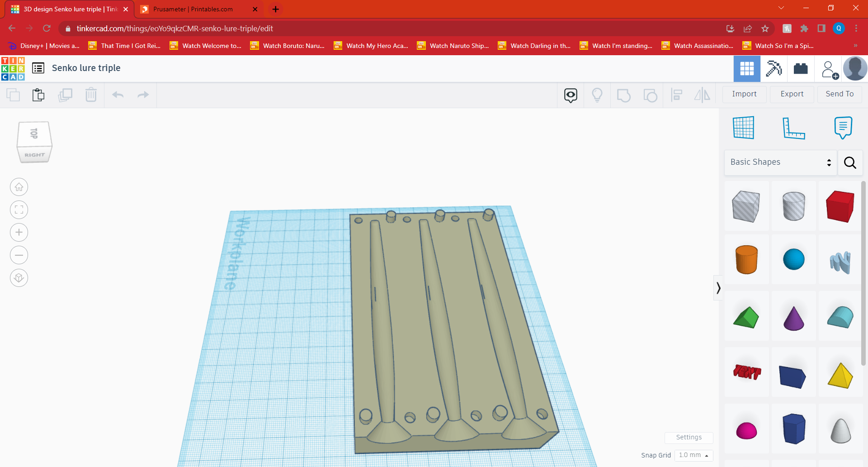This screenshot has width=868, height=467.
Task: Pick the blue Sphere shape
Action: pyautogui.click(x=794, y=259)
